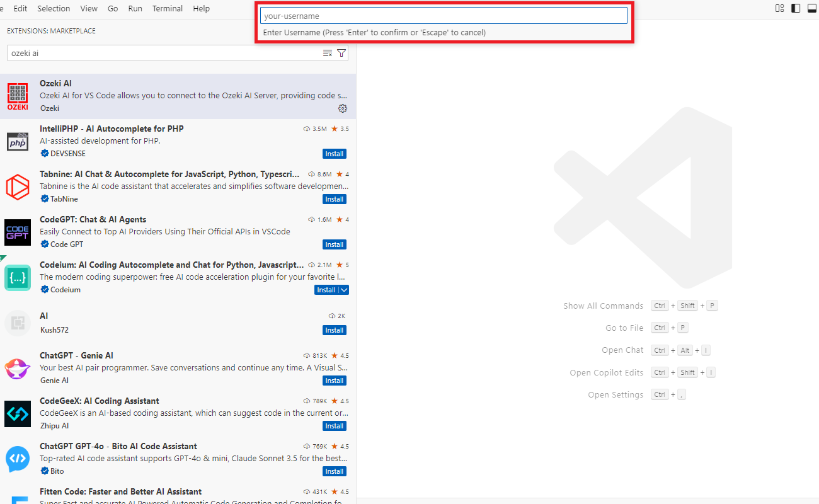Select the Ozeki AI extension title
The image size is (819, 504).
pos(55,83)
